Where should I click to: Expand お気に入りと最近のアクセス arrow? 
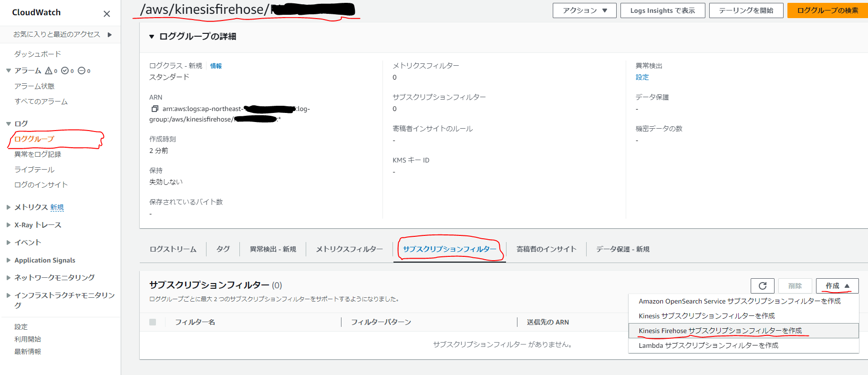[x=110, y=34]
